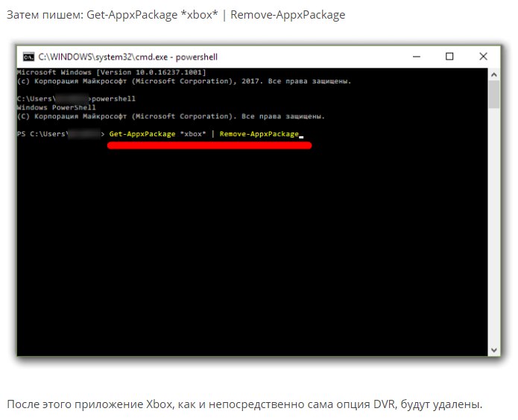Click the scrollbar up arrow in console
The image size is (518, 420).
(494, 73)
